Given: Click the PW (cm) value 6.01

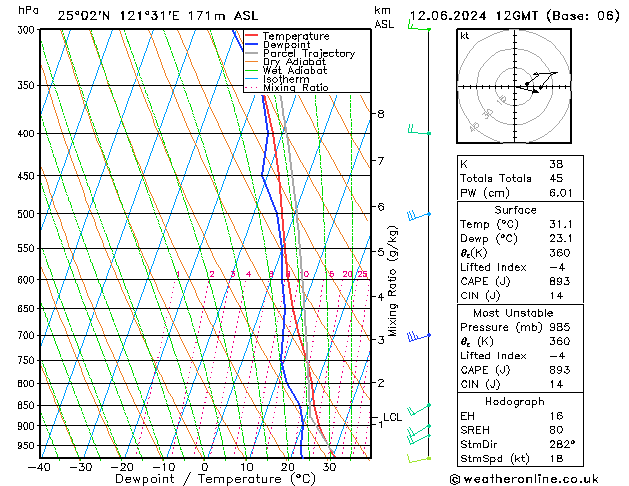Looking at the screenshot, I should (560, 193).
